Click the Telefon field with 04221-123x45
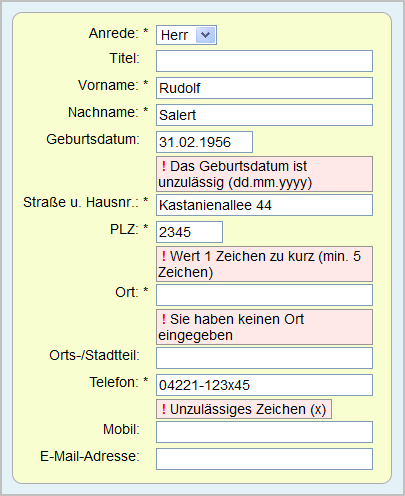Viewport: 405px width, 496px height. 264,385
